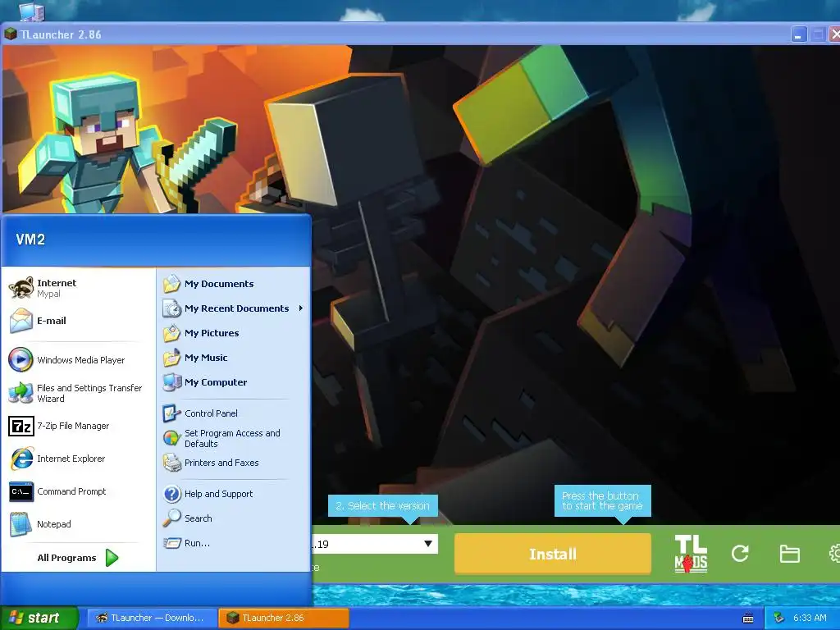Open My Music folder icon

pos(172,358)
